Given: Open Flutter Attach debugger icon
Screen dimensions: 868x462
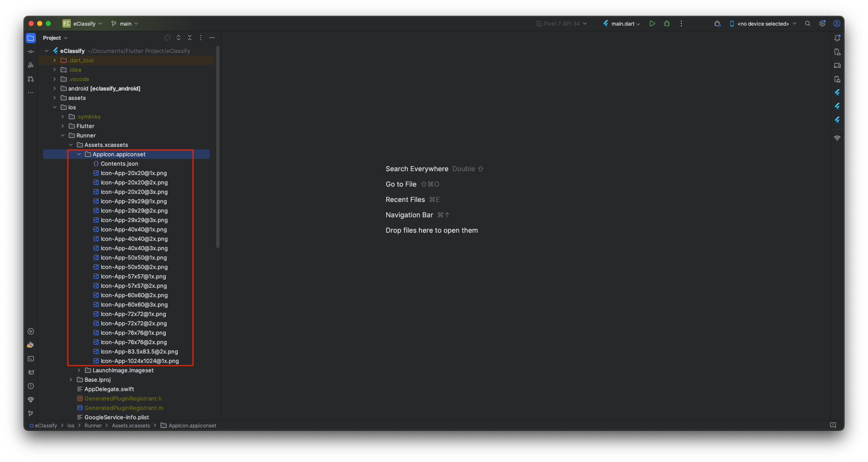Looking at the screenshot, I should click(x=717, y=23).
